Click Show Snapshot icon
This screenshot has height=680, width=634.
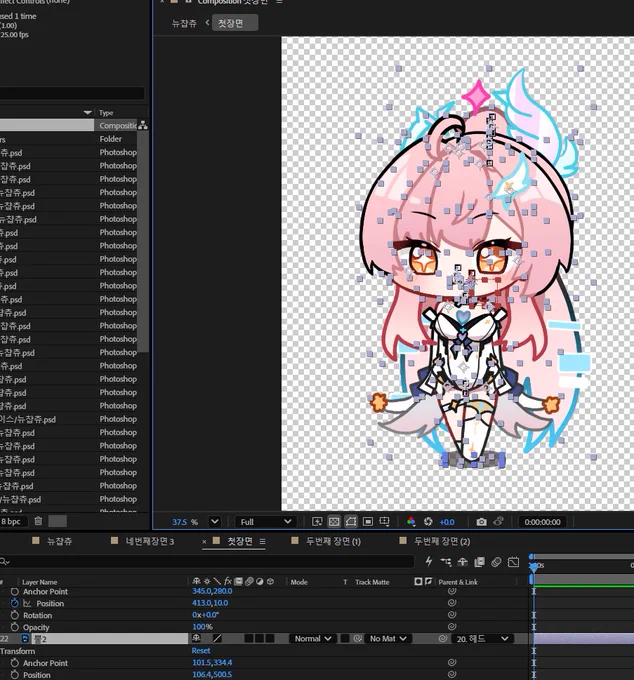click(x=498, y=522)
